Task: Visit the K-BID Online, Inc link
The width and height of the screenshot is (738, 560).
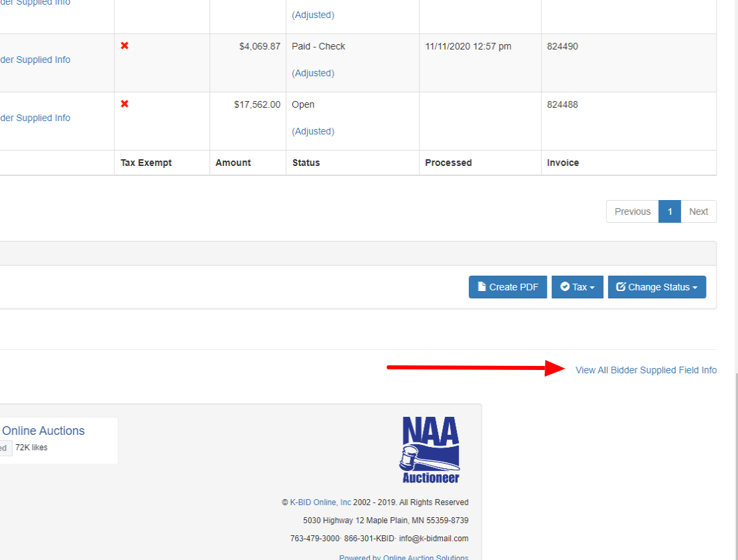Action: click(320, 502)
